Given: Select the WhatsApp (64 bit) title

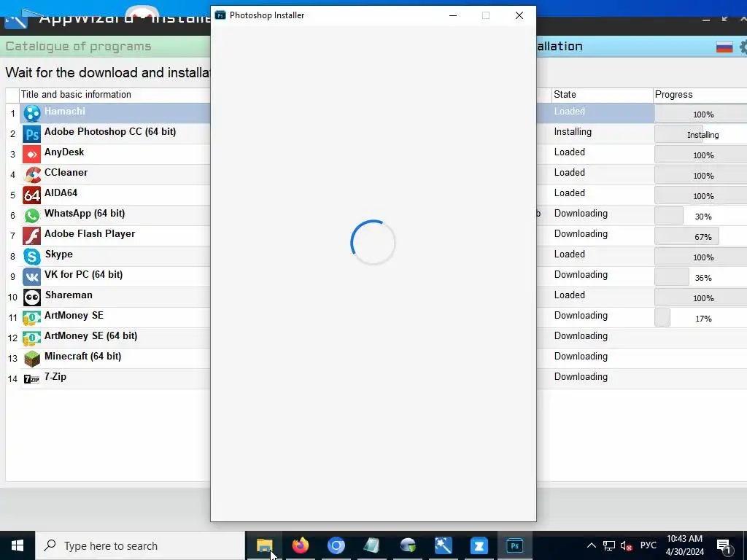Looking at the screenshot, I should pos(85,214).
